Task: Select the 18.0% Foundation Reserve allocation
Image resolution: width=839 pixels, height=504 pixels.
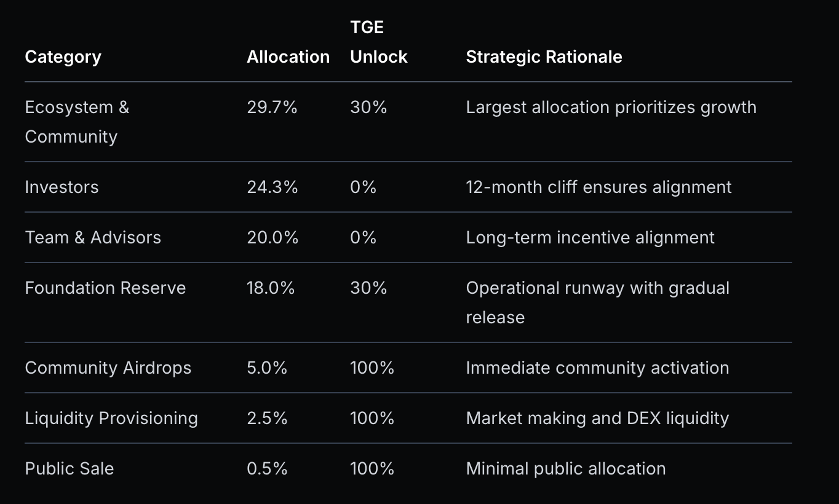Action: coord(271,288)
